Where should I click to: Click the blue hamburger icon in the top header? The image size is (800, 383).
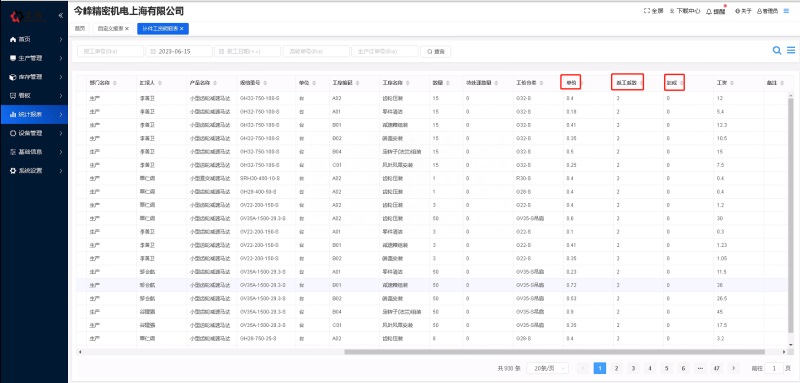pyautogui.click(x=786, y=11)
